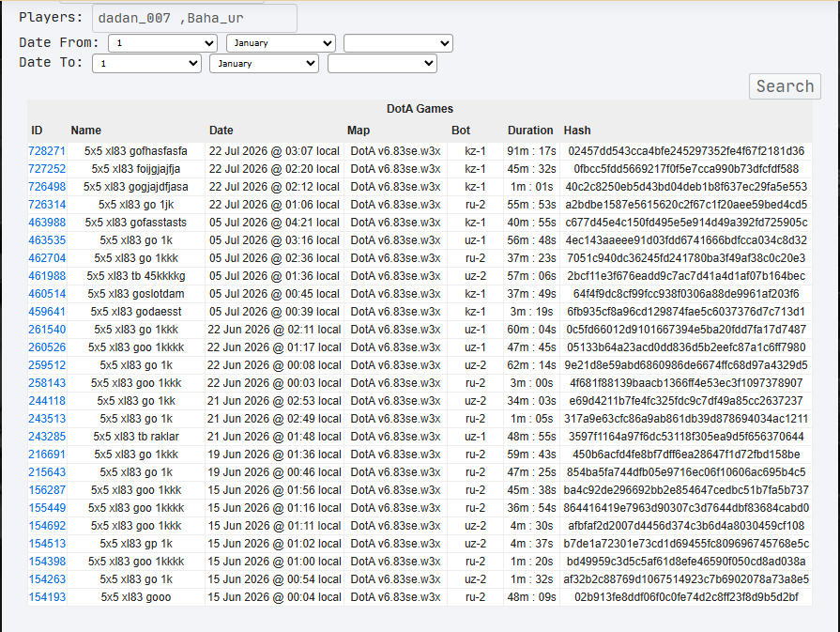Open game ID 154193

pos(47,597)
